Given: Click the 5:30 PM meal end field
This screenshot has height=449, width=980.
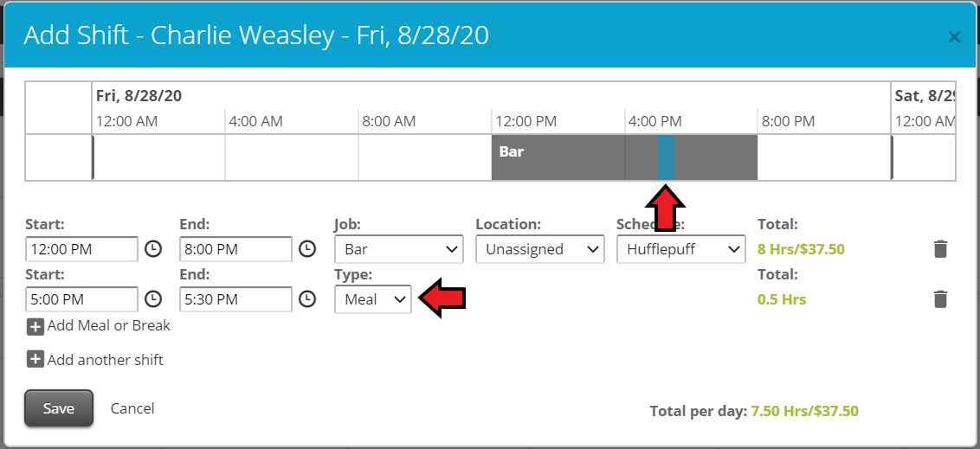Looking at the screenshot, I should 235,299.
